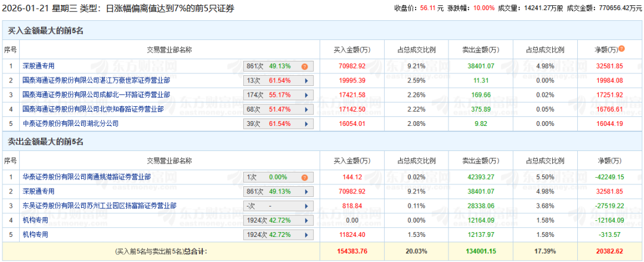This screenshot has height=262, width=644.
Task: Click help icon on 华泰证券 南通姚港路 row
Action: pos(304,177)
